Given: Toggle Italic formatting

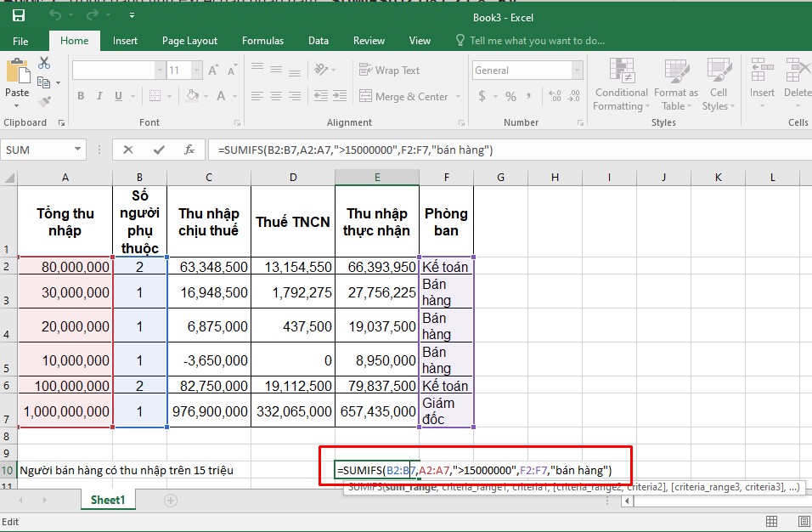Looking at the screenshot, I should [x=101, y=97].
